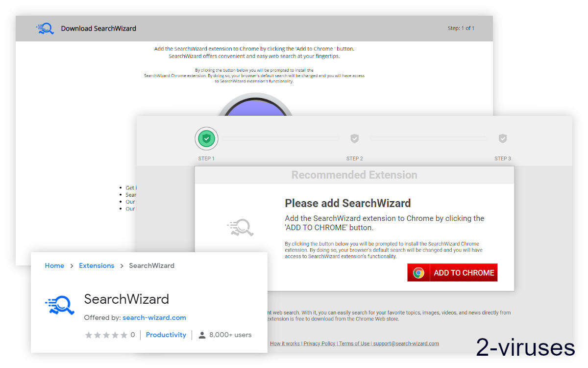Click the gray Step 3 shield icon
Viewport: 588px width, 368px height.
click(503, 138)
